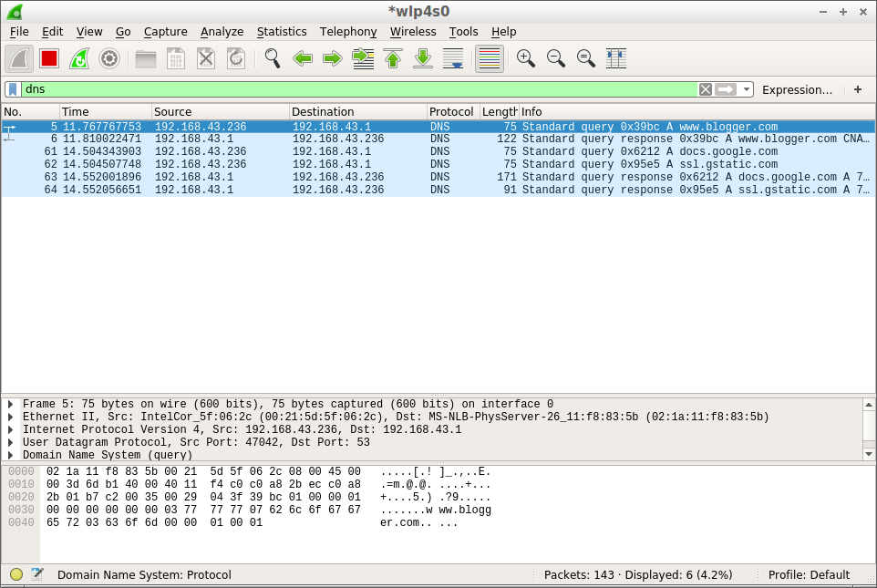
Task: Apply the display filter arrow
Action: pos(726,89)
